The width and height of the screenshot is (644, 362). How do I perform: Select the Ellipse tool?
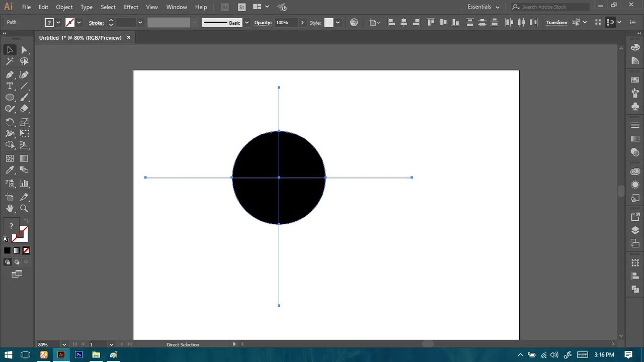point(10,98)
